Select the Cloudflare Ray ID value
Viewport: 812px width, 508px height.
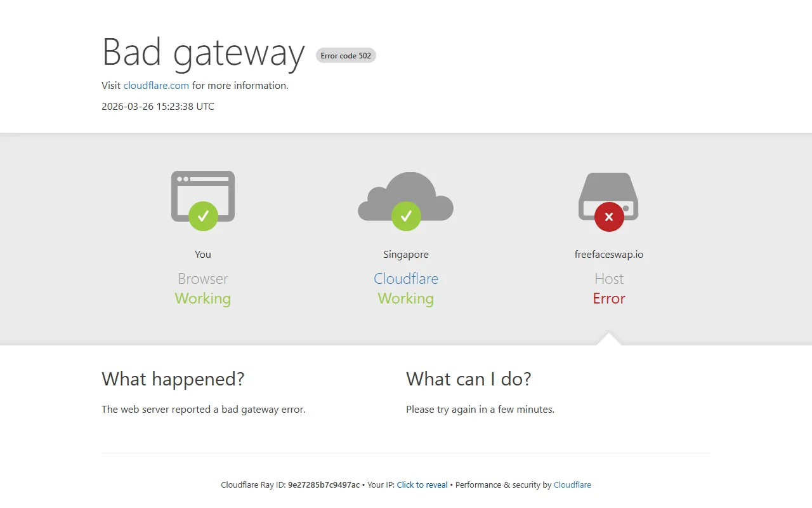[324, 485]
